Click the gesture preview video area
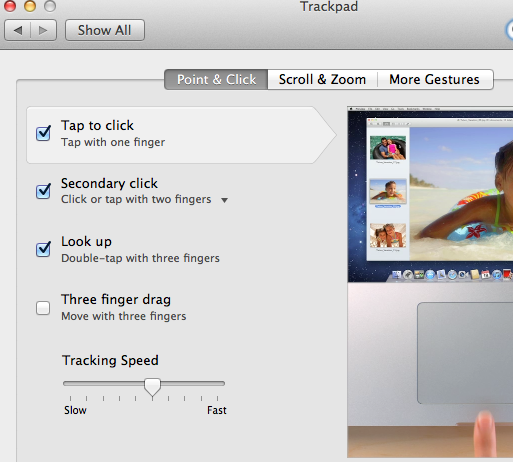 (430, 282)
